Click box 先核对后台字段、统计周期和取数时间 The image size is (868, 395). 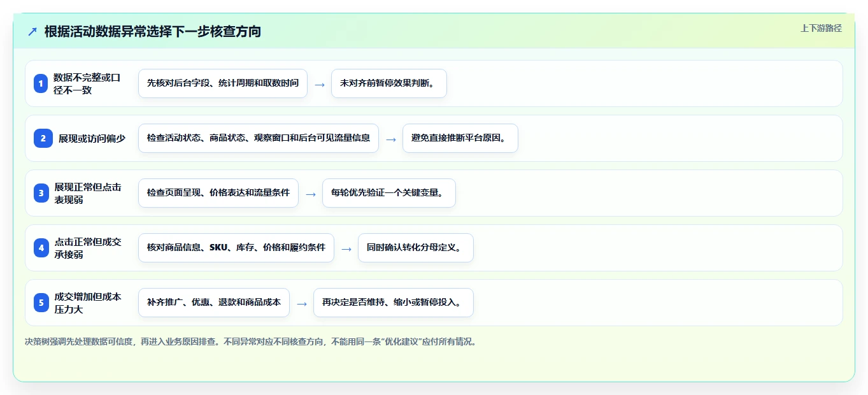tap(223, 83)
